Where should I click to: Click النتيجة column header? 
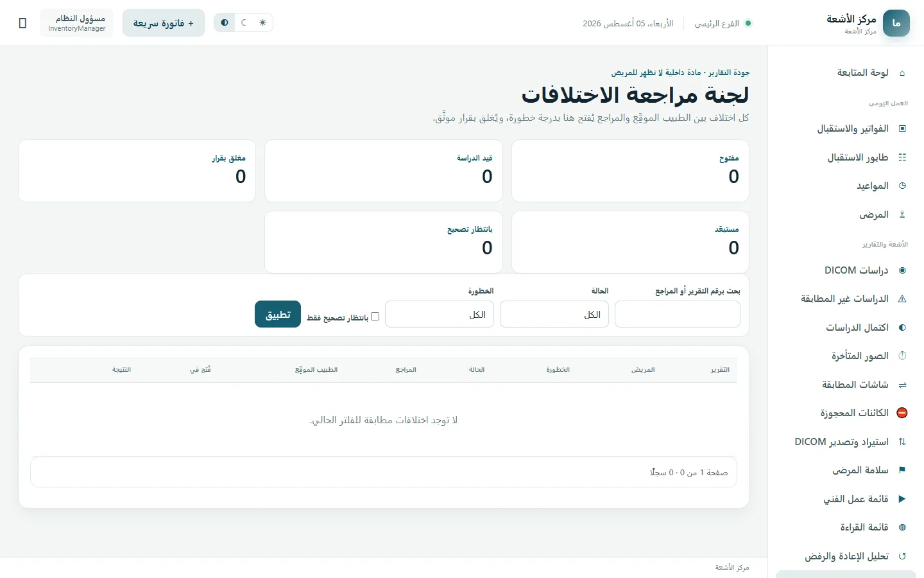click(122, 370)
